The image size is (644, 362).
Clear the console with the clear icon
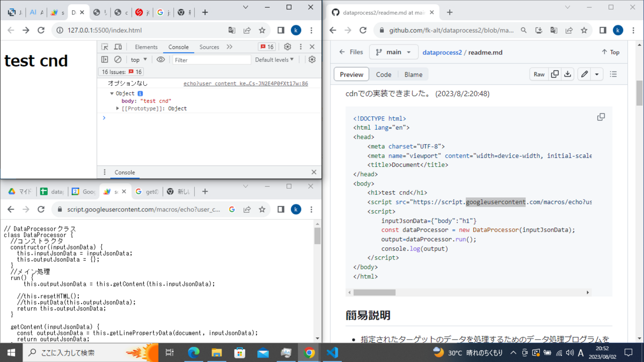pos(118,59)
